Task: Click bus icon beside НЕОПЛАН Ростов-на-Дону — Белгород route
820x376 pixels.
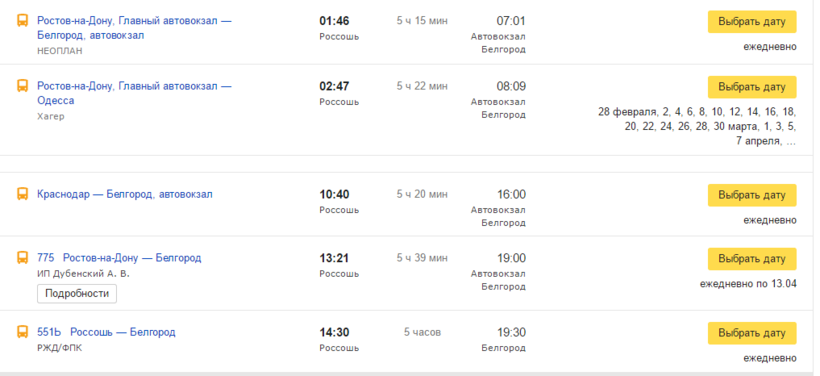Action: [22, 21]
